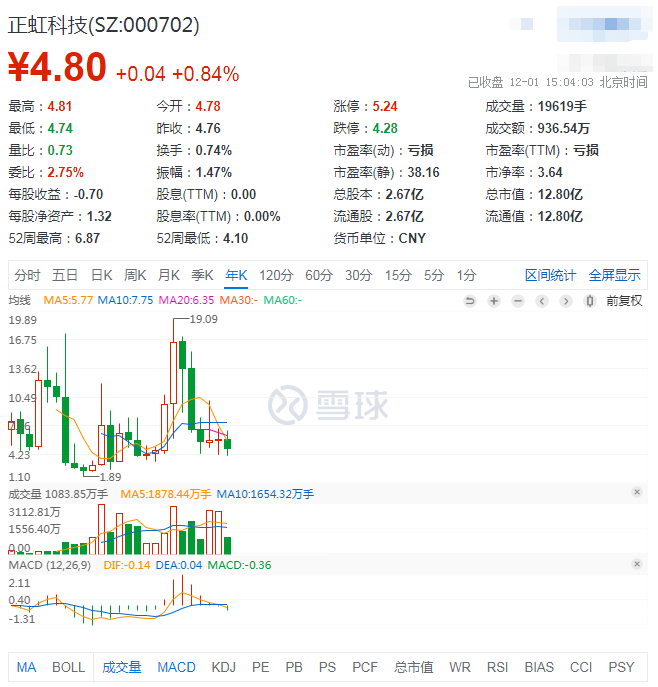Click the MA20:6.35 moving average label
Viewport: 658px width, 687px height.
pos(187,301)
